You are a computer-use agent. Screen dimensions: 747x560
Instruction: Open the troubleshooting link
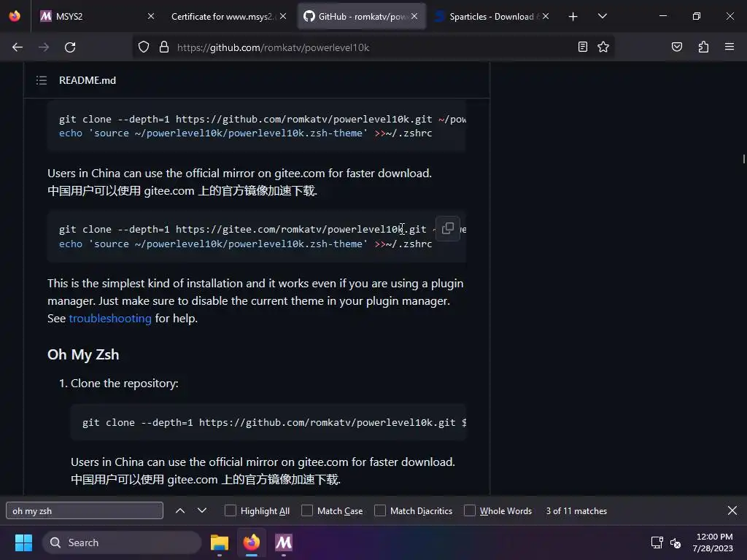pyautogui.click(x=110, y=318)
